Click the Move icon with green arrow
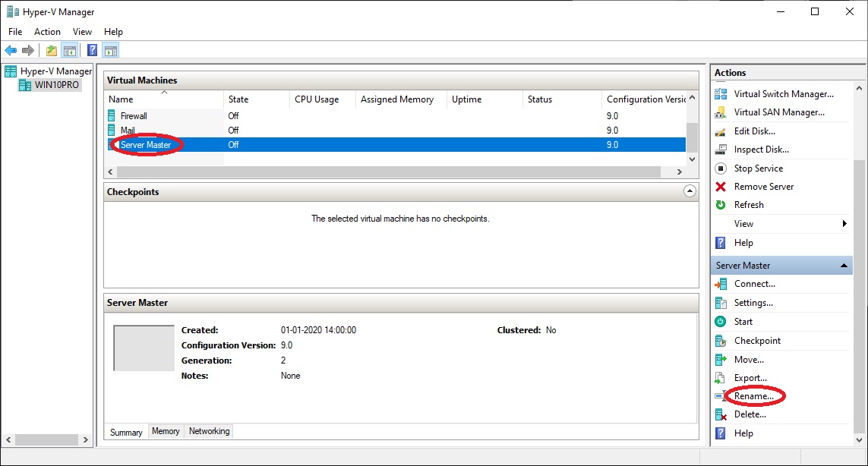Image resolution: width=868 pixels, height=466 pixels. click(721, 360)
